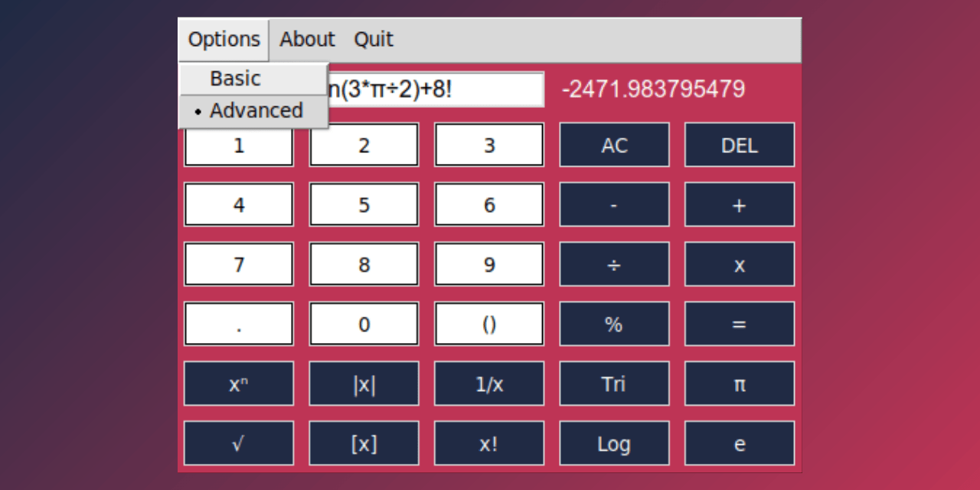980x490 pixels.
Task: Open the Tri trigonometry functions
Action: 614,384
